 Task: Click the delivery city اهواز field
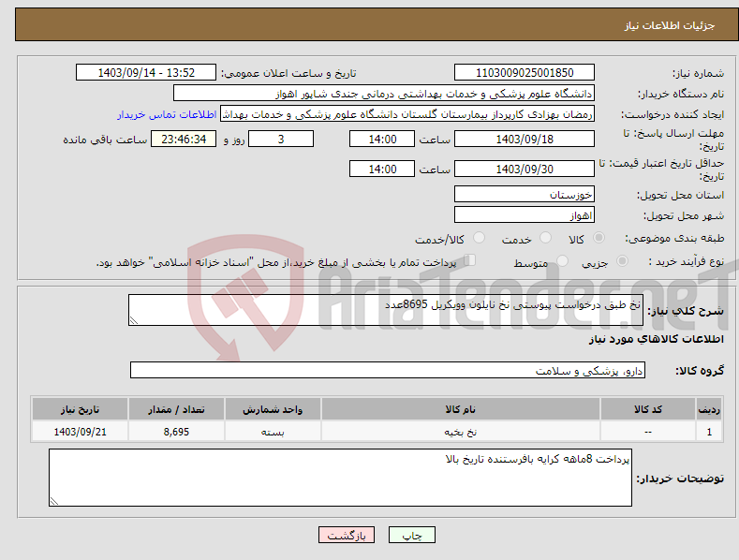tap(525, 215)
